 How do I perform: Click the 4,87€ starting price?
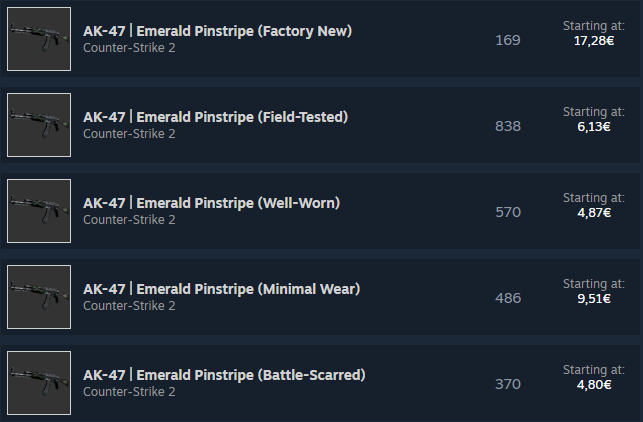click(593, 213)
